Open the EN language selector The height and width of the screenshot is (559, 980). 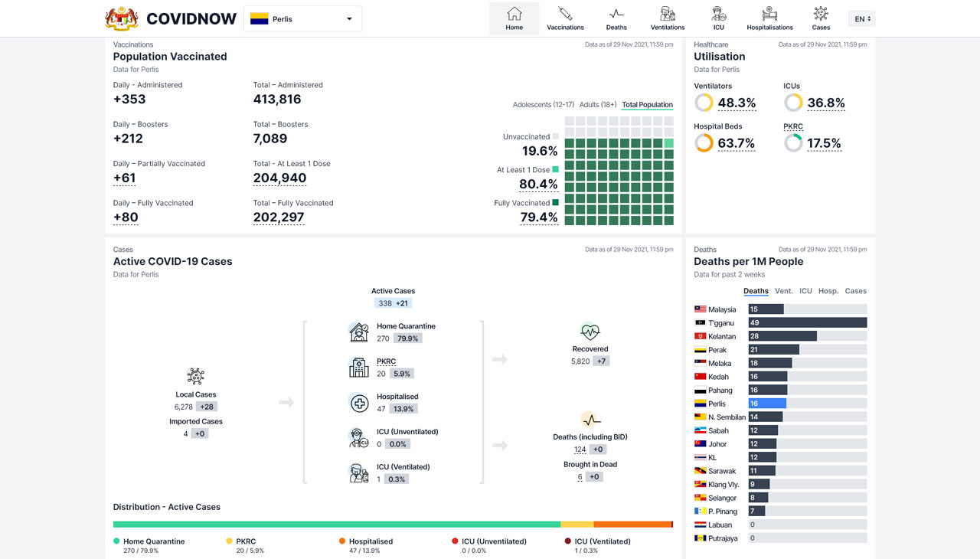(x=861, y=18)
